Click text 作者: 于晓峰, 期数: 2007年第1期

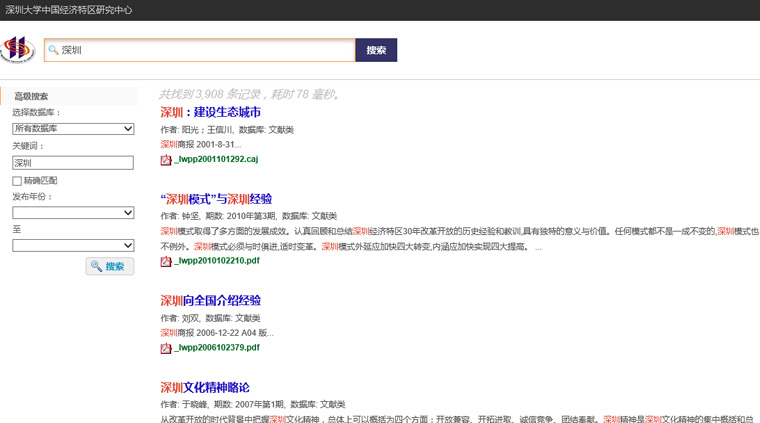[x=222, y=405]
